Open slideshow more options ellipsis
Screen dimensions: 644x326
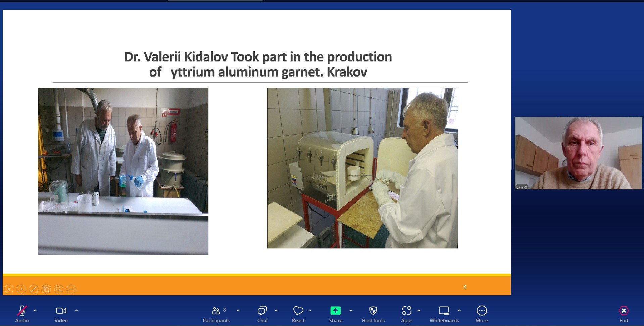71,289
